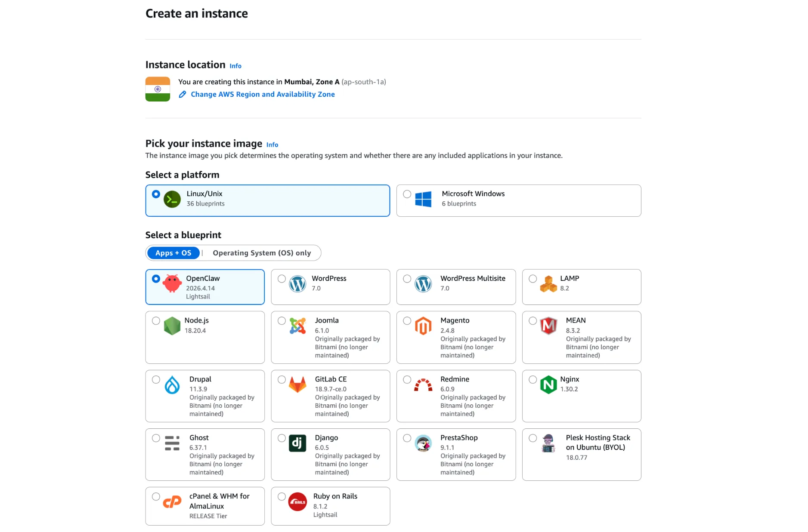Click the Nginx version '1.30.2' text
Viewport: 808px width, 532px height.
pyautogui.click(x=569, y=389)
